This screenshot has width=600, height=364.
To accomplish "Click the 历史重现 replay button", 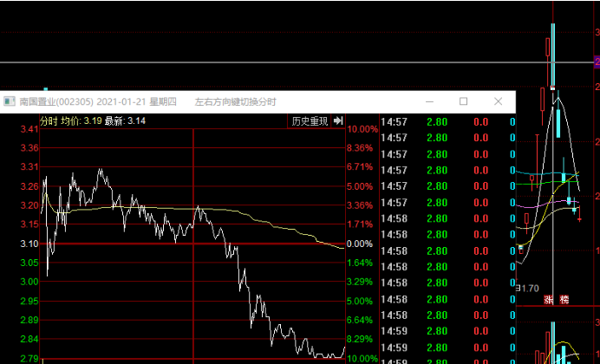I will click(x=310, y=121).
